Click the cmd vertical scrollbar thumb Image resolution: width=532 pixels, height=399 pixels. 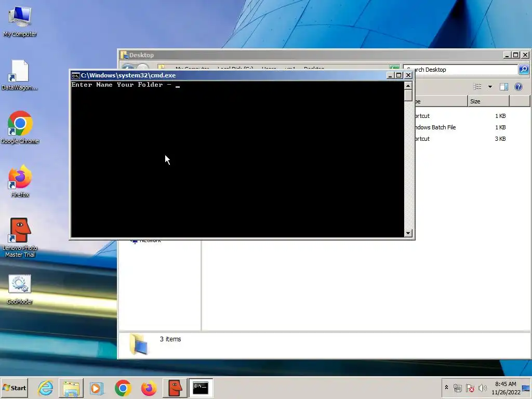coord(408,96)
